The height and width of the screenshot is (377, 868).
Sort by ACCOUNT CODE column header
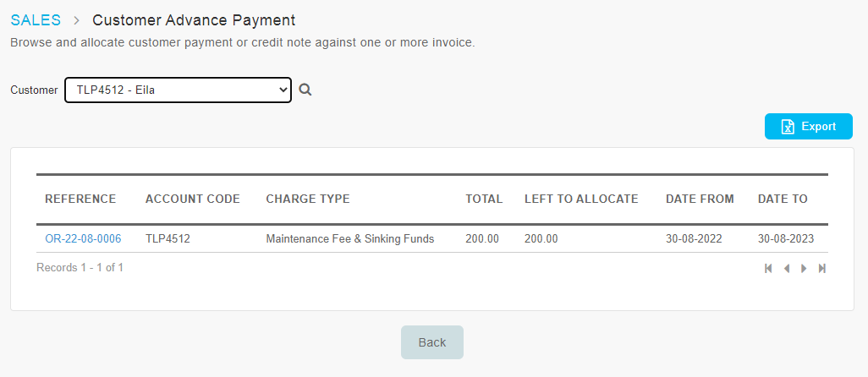(x=193, y=199)
